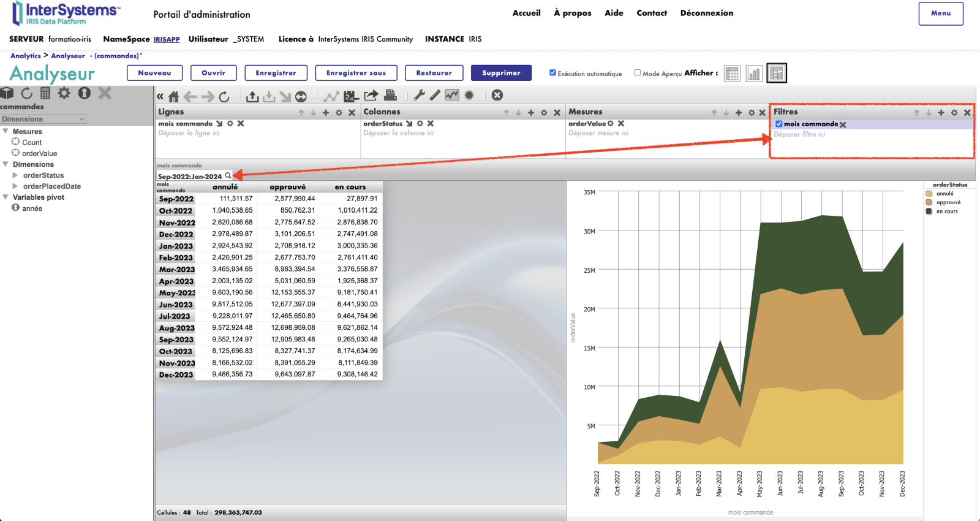Click the Enregistrer sous button

click(x=356, y=73)
